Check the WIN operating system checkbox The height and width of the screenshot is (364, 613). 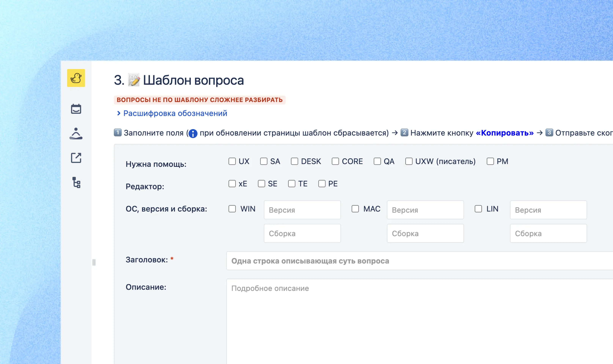[232, 209]
